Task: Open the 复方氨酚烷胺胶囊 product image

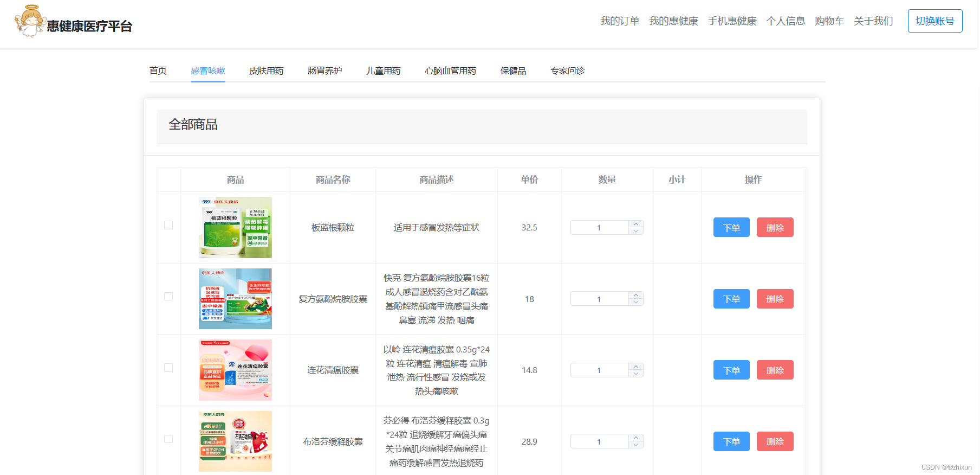Action: click(x=235, y=299)
